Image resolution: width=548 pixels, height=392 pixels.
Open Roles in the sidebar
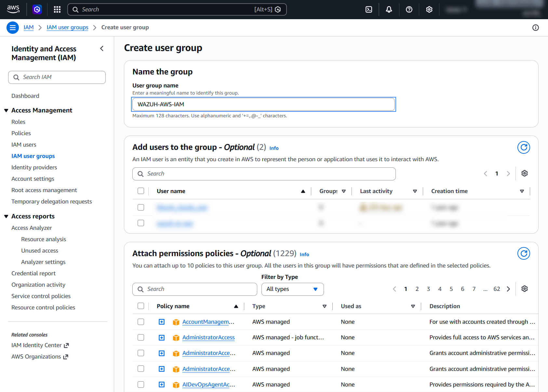click(18, 122)
